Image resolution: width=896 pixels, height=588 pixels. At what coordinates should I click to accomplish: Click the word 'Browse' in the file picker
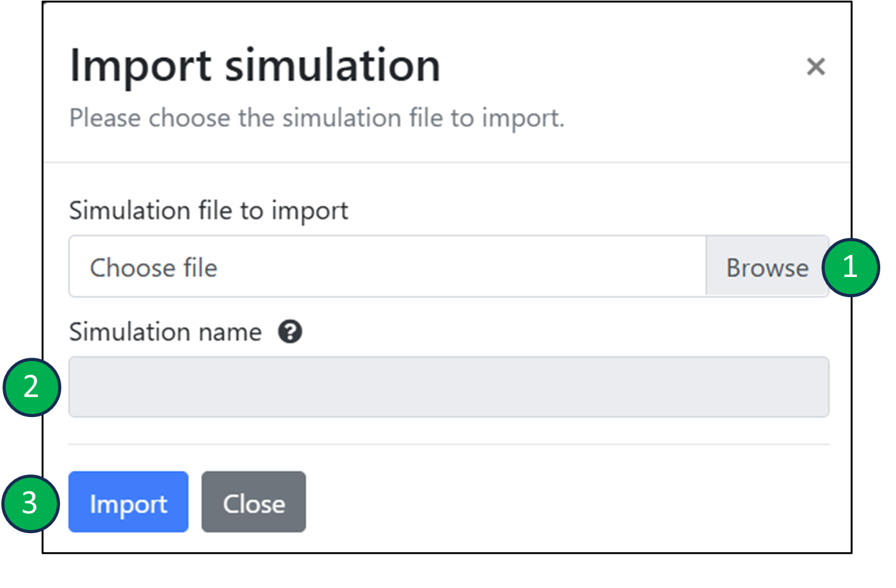pyautogui.click(x=767, y=268)
